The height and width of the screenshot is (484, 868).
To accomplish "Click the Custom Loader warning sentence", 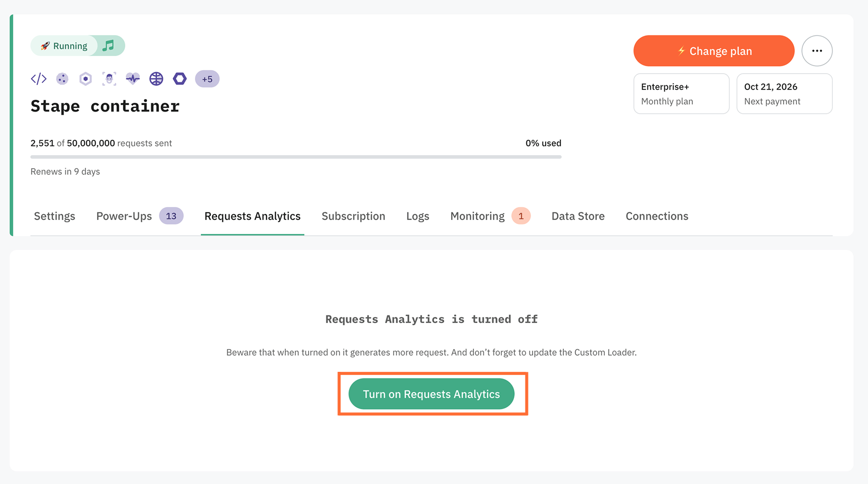I will click(431, 353).
